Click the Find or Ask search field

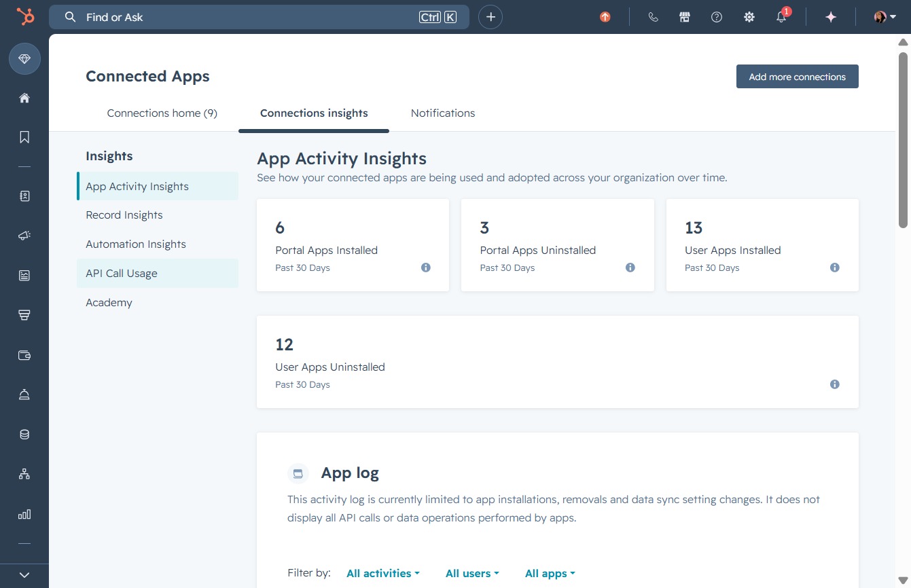pos(259,17)
